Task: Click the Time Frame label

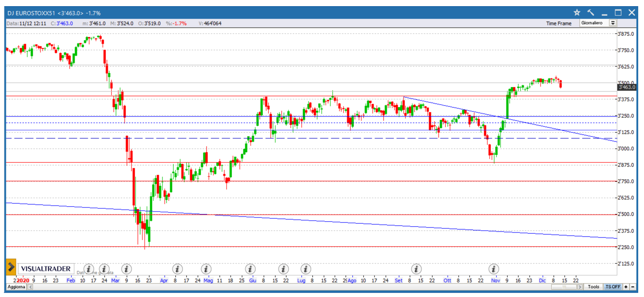Action: pos(559,24)
